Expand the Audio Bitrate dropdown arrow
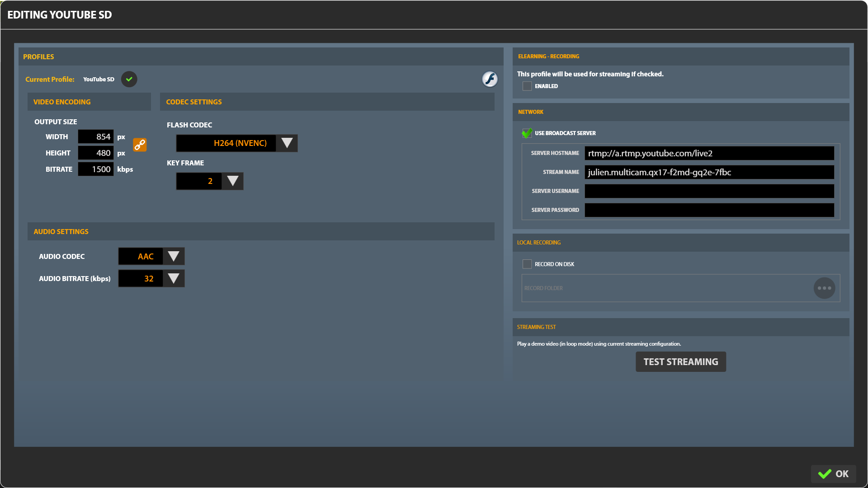868x488 pixels. (174, 278)
